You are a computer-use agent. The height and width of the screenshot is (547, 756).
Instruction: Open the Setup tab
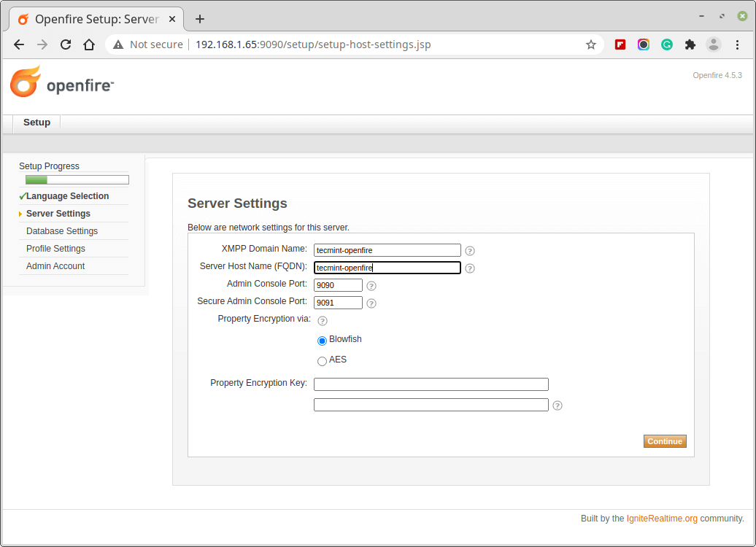(36, 123)
